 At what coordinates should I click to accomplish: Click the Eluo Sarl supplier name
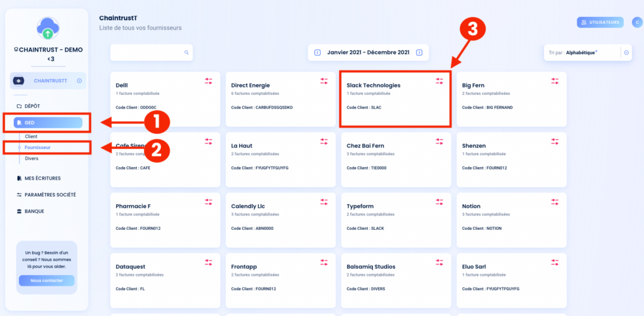(x=474, y=266)
